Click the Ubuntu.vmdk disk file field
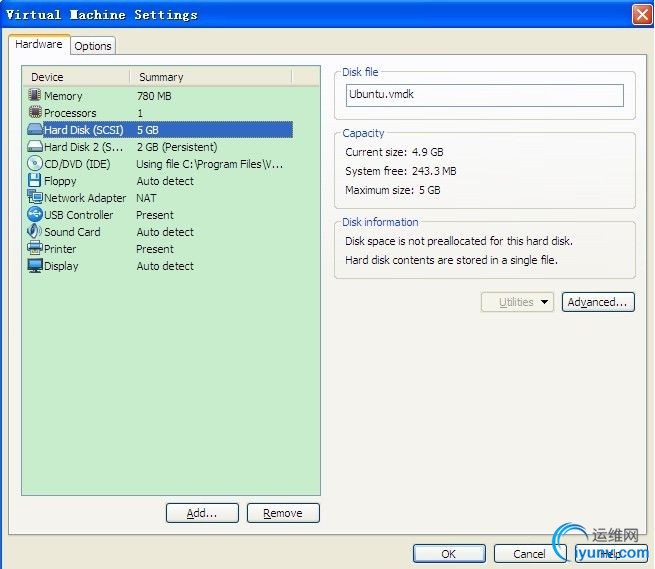 click(484, 95)
